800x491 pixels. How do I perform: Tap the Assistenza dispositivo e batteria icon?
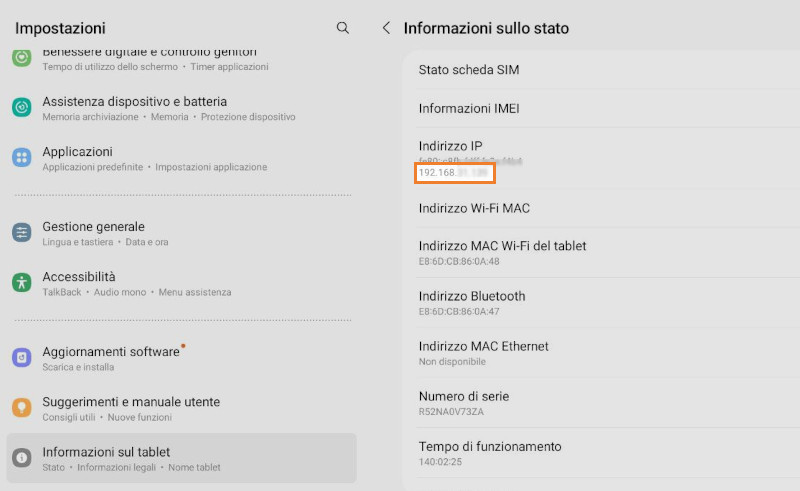point(21,107)
